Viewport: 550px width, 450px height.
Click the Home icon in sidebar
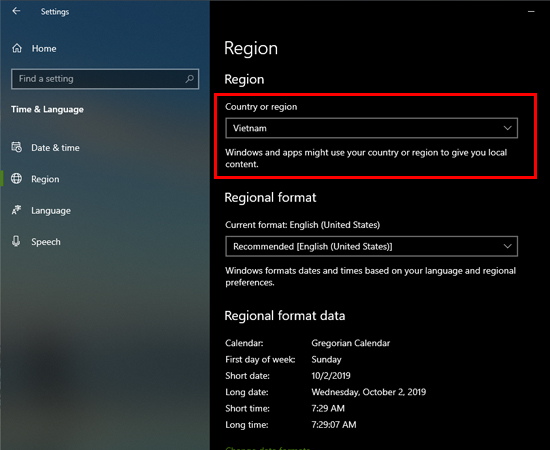pos(17,48)
